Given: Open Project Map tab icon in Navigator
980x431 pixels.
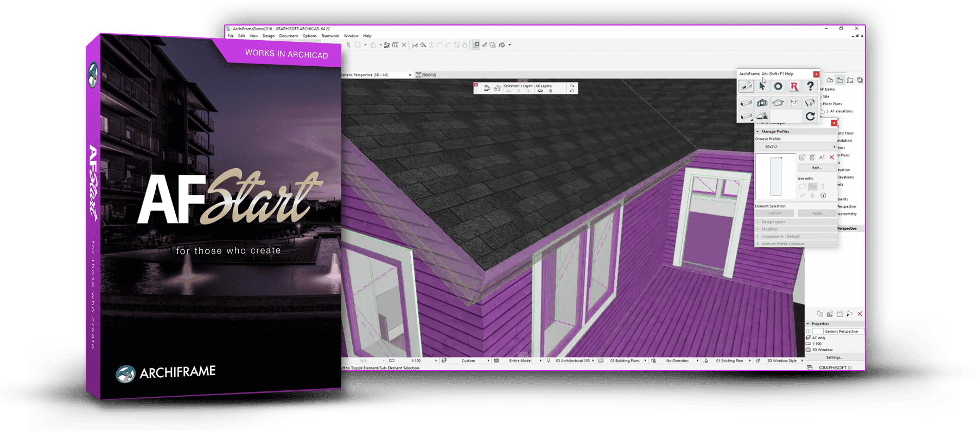Looking at the screenshot, I should (x=830, y=80).
